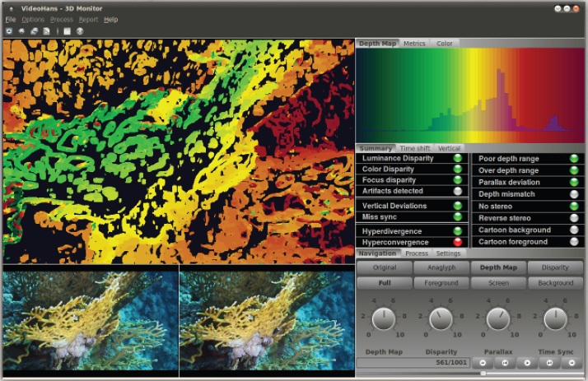Click the Disparity rotary knob
Screen dimensions: 588x381
click(x=441, y=318)
